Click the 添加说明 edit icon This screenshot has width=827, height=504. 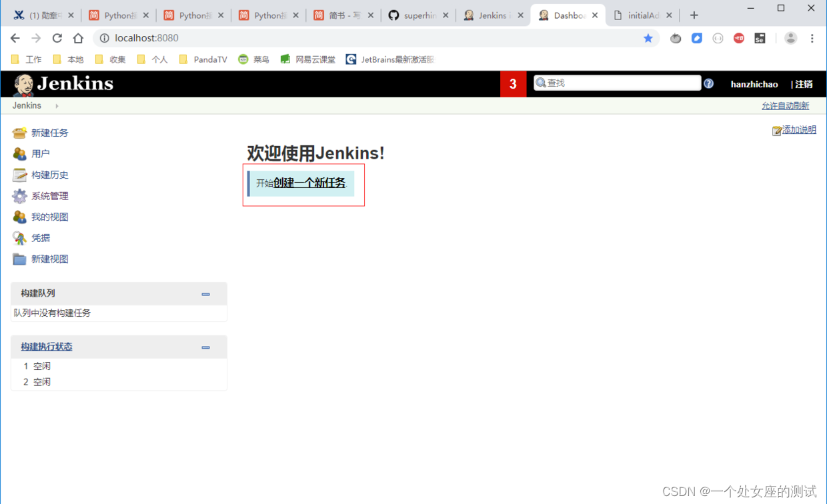(777, 131)
